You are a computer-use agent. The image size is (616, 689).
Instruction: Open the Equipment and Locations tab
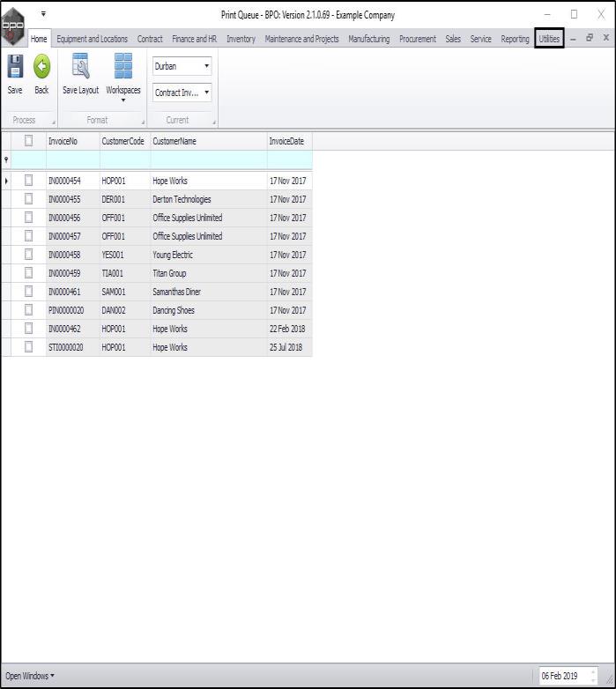[x=93, y=39]
